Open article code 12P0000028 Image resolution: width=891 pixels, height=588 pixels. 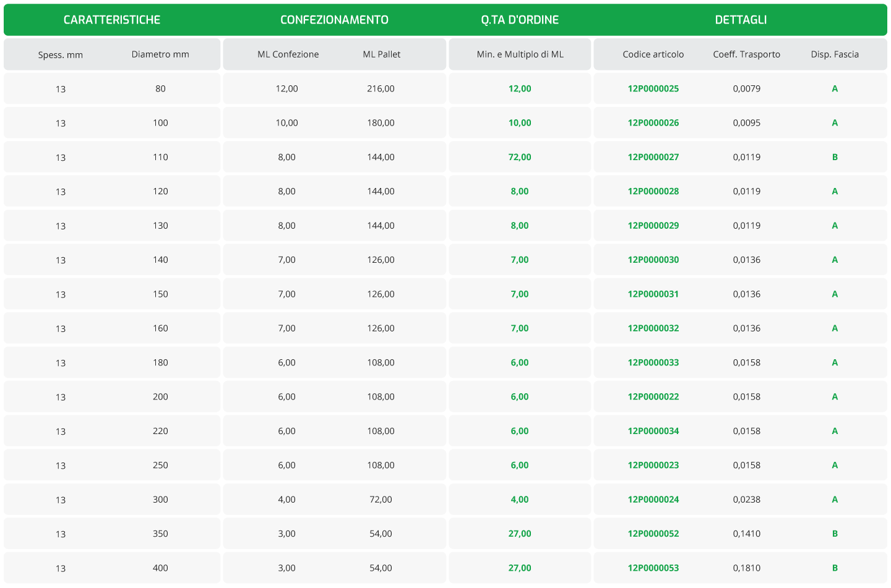(653, 191)
